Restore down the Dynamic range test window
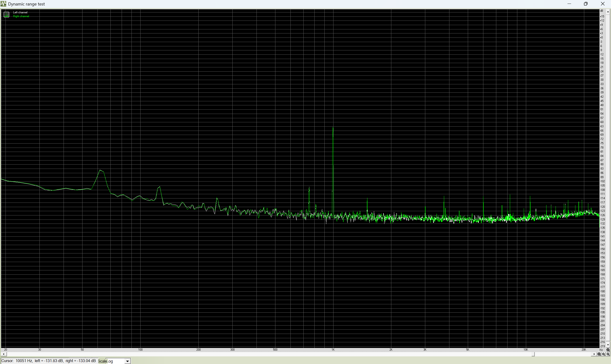Viewport: 611px width, 364px height. click(586, 4)
